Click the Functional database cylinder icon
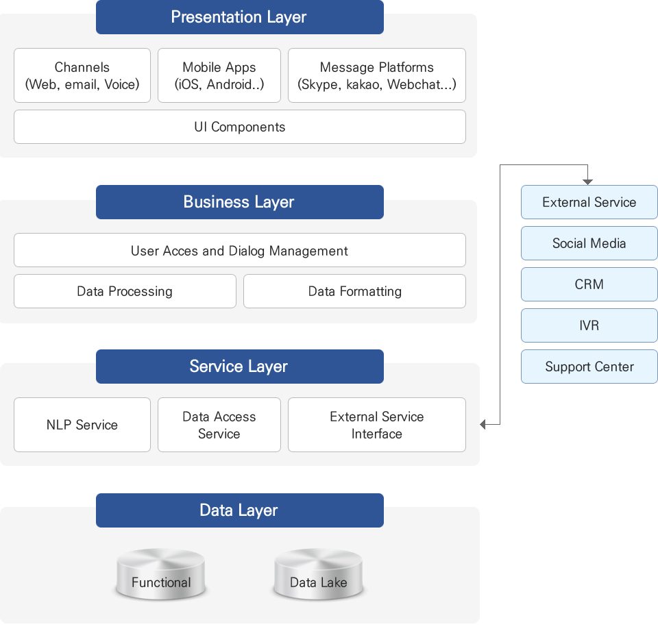The height and width of the screenshot is (644, 658). pos(160,574)
